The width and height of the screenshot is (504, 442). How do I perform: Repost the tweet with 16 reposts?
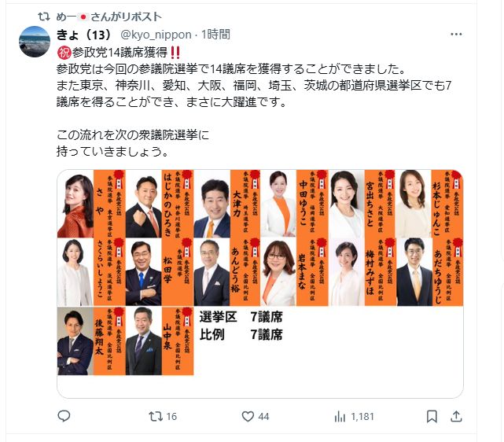pyautogui.click(x=163, y=417)
